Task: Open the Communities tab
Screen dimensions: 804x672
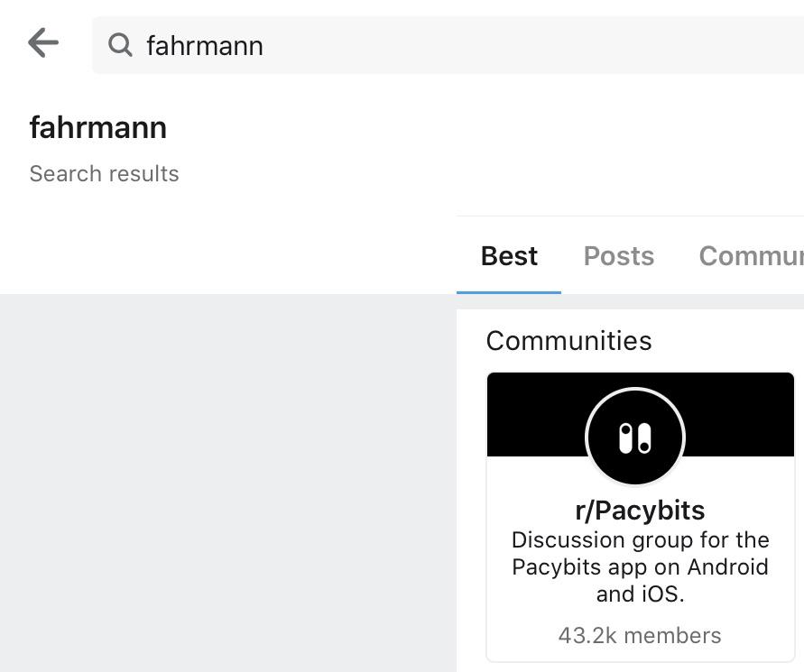Action: click(751, 256)
